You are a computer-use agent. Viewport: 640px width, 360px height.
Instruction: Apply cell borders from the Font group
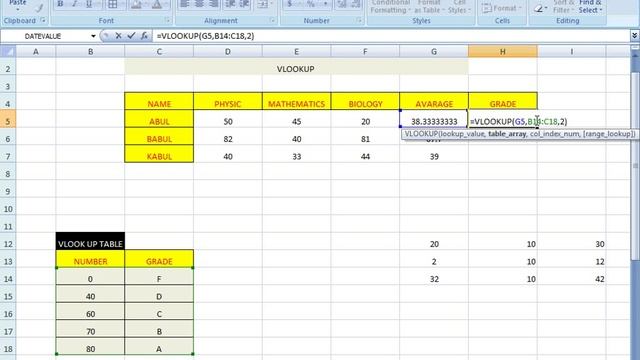click(x=113, y=4)
